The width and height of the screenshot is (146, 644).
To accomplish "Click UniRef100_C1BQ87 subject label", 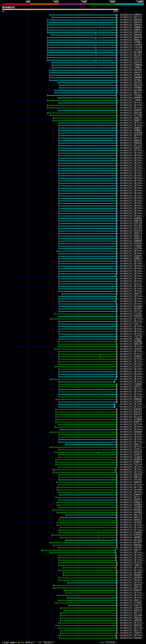I will 131,339.
